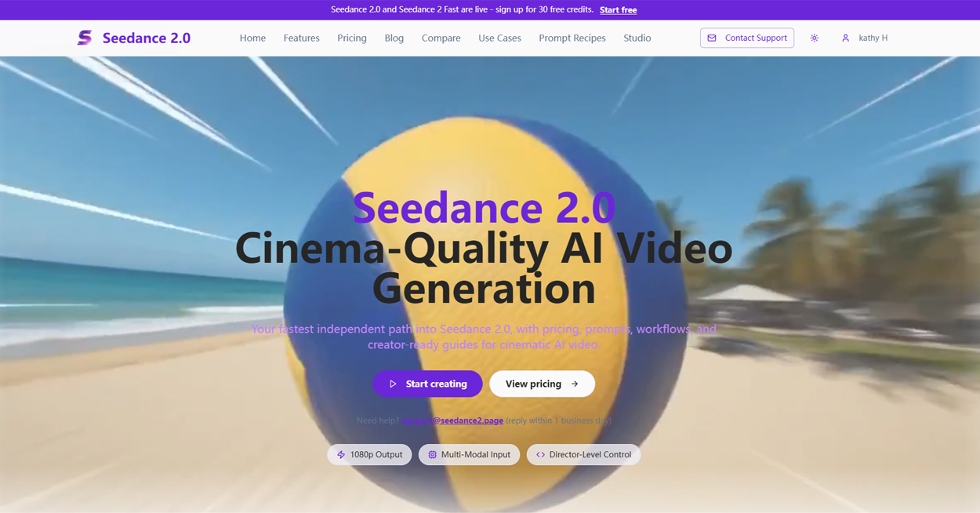Click the Contact Support button

point(747,38)
